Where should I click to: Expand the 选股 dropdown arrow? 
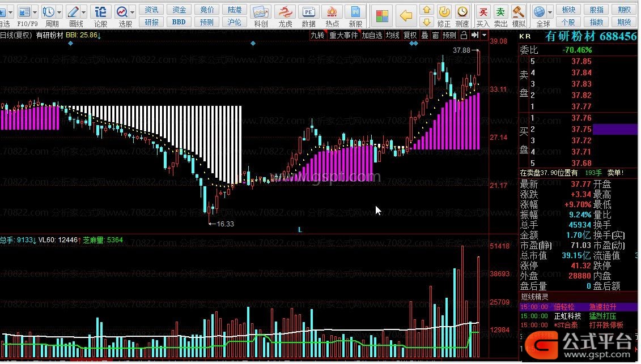pos(133,12)
